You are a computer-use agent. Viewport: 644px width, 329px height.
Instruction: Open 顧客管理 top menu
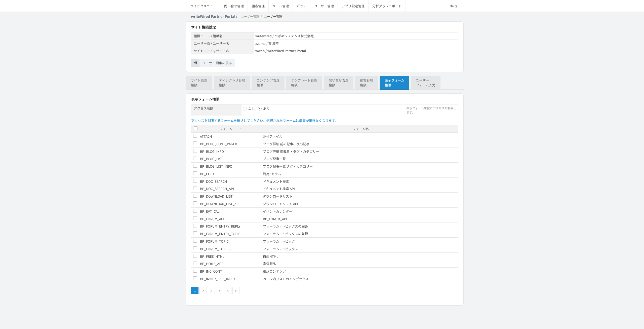[x=258, y=6]
